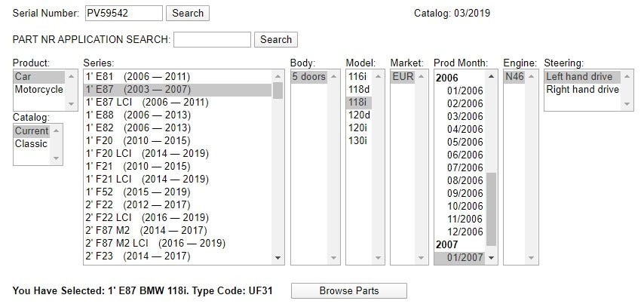Click the Prod Month scrollbar down arrow

click(492, 258)
